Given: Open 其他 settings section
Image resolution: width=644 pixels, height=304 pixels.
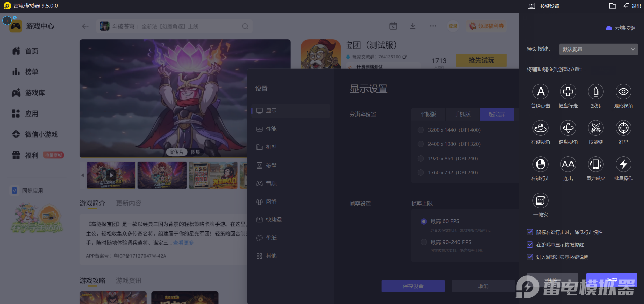Looking at the screenshot, I should [x=291, y=256].
